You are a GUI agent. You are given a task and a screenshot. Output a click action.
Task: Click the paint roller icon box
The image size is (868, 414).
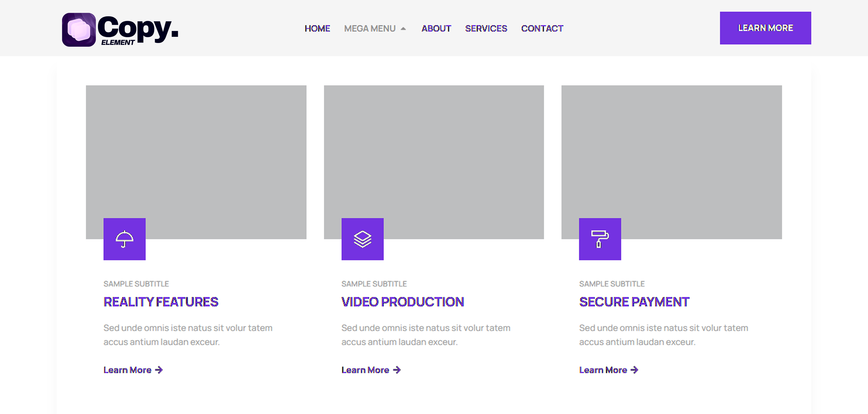click(x=600, y=239)
